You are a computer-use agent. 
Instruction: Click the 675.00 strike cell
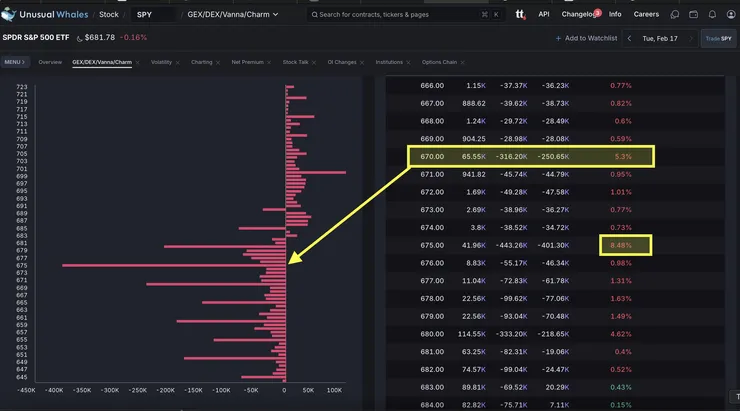pyautogui.click(x=432, y=245)
